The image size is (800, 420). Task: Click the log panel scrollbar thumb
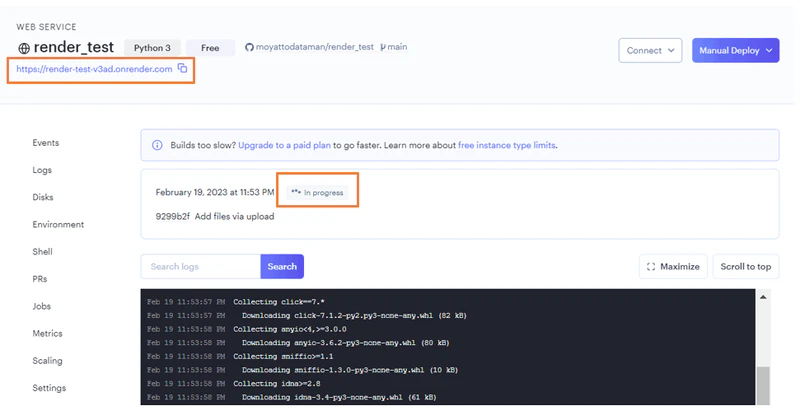click(x=763, y=385)
